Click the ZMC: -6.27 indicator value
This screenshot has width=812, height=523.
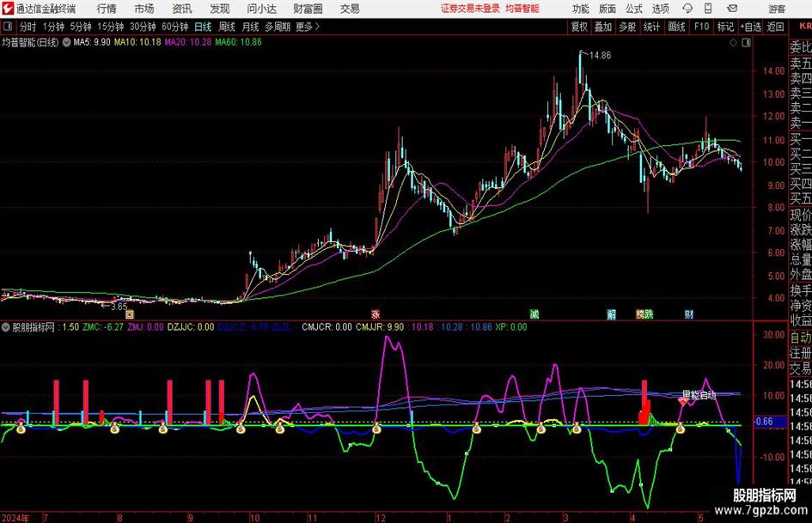103,327
